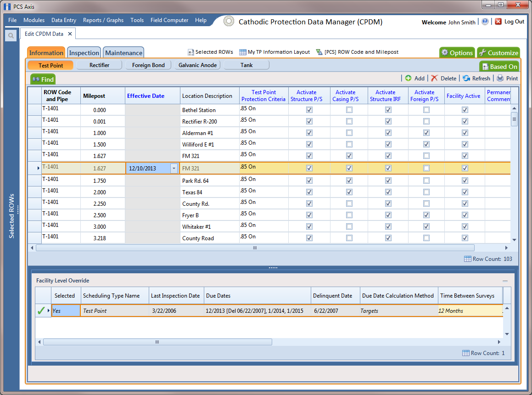This screenshot has height=395, width=532.
Task: Toggle Activate Foreign P/S for Fryer B
Action: click(426, 215)
